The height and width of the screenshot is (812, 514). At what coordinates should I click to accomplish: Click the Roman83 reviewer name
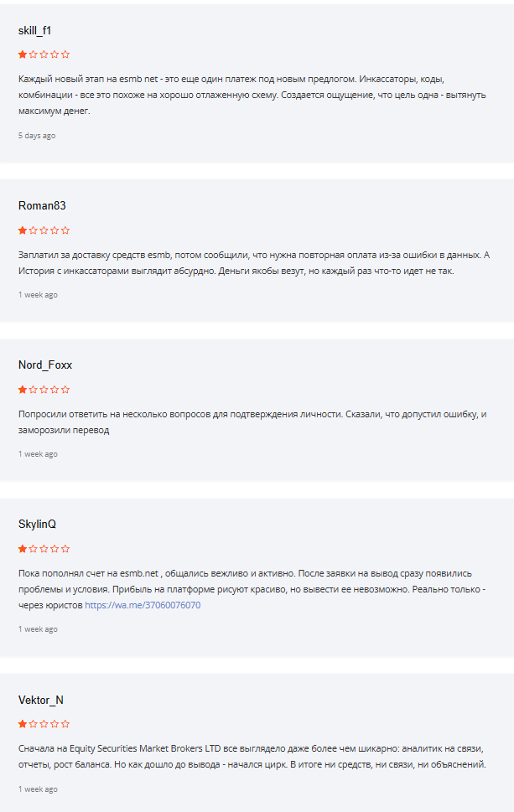click(42, 206)
